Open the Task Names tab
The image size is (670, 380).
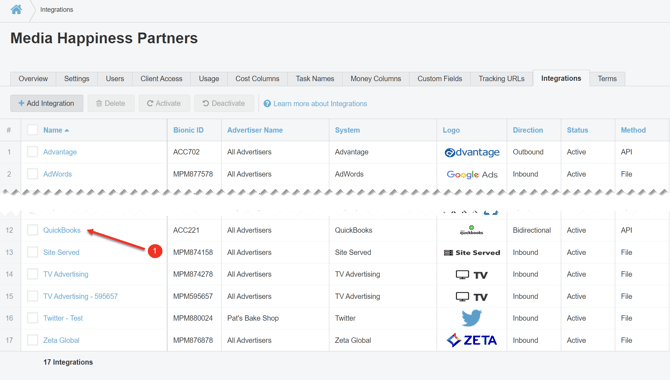coord(315,79)
